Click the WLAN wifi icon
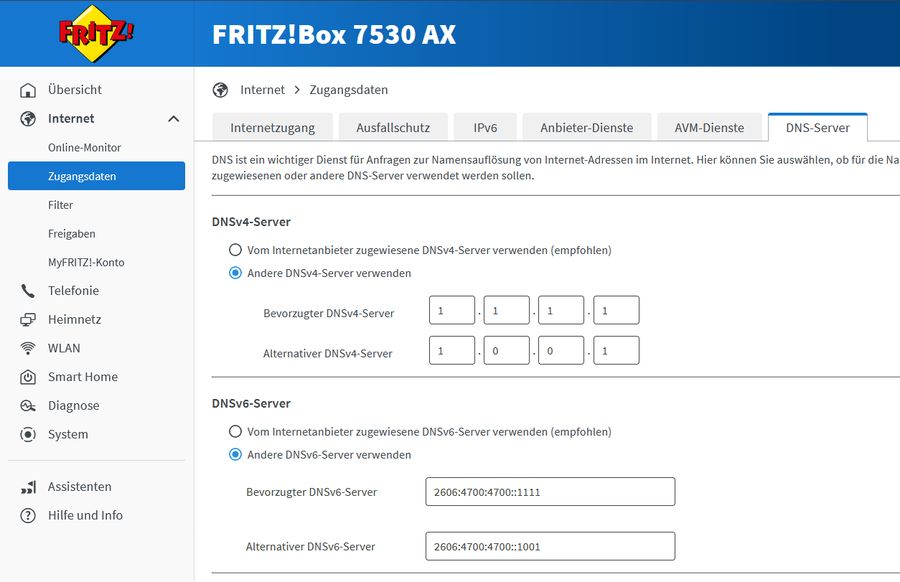Image resolution: width=900 pixels, height=582 pixels. [x=29, y=348]
